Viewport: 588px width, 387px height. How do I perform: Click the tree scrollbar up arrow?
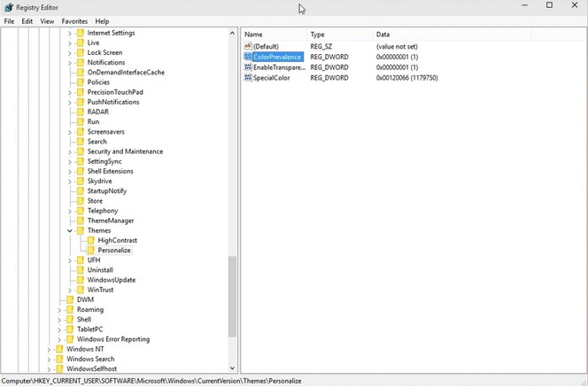tap(232, 33)
